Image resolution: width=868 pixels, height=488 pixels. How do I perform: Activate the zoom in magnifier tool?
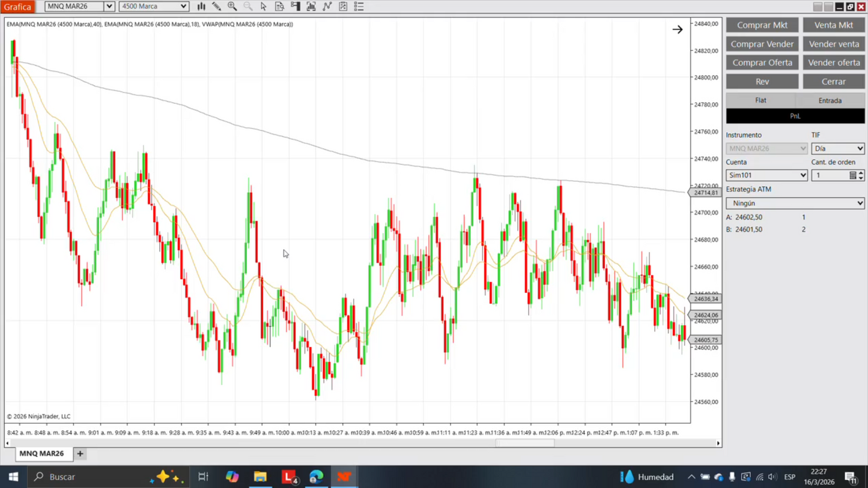pyautogui.click(x=232, y=7)
